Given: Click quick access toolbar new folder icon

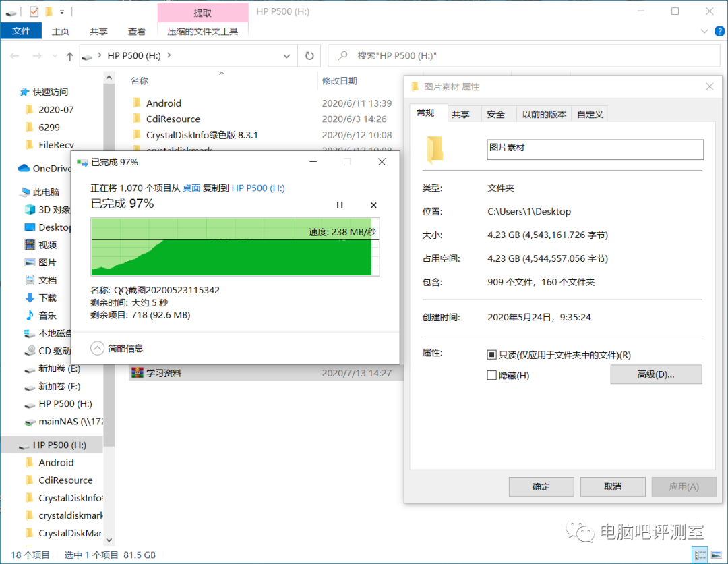Looking at the screenshot, I should (49, 11).
